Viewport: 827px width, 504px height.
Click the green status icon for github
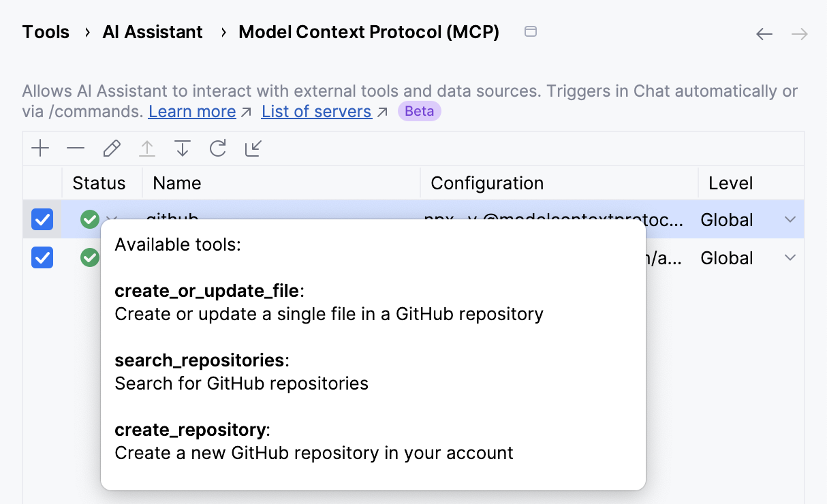click(90, 219)
